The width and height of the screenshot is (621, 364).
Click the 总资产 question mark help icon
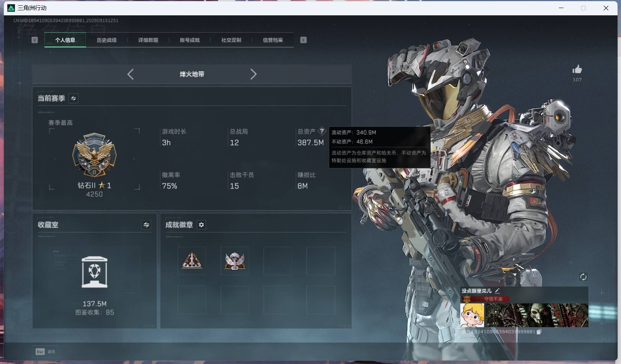pyautogui.click(x=322, y=131)
